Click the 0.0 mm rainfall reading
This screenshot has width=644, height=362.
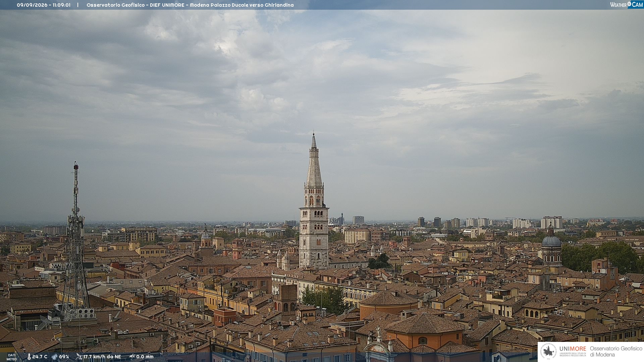pyautogui.click(x=145, y=357)
